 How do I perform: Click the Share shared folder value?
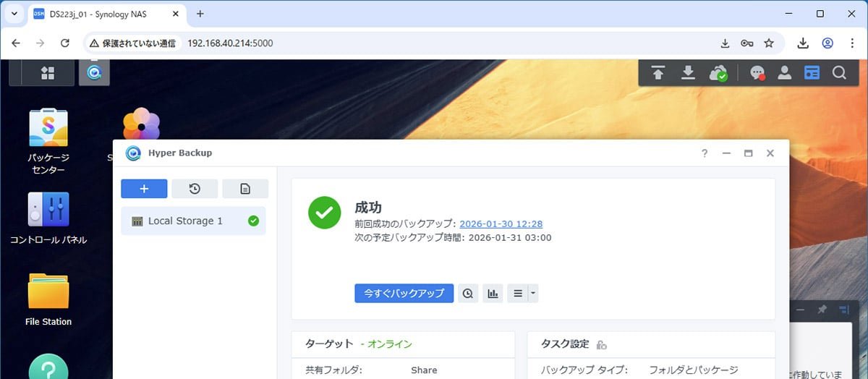point(424,370)
